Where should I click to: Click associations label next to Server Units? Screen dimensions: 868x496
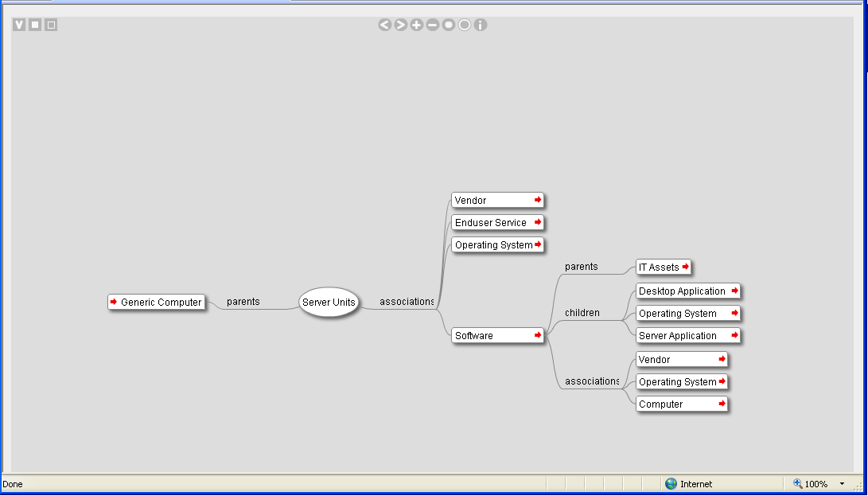[407, 302]
